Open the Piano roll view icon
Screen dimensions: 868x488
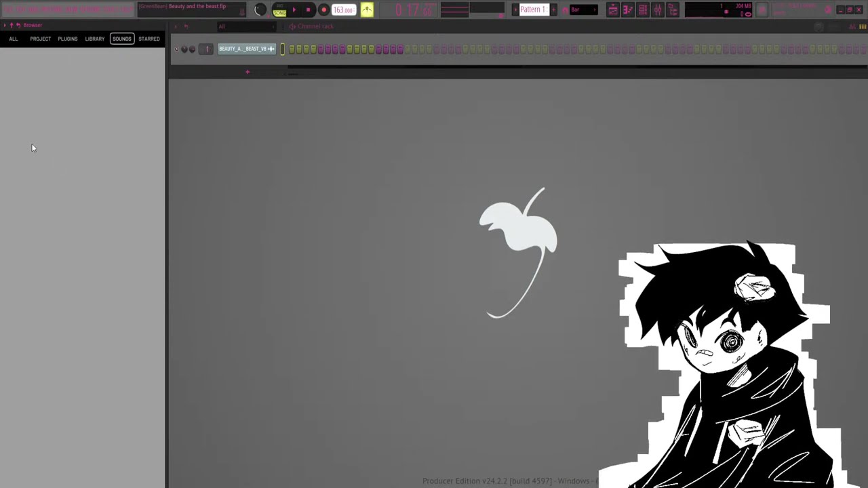628,9
